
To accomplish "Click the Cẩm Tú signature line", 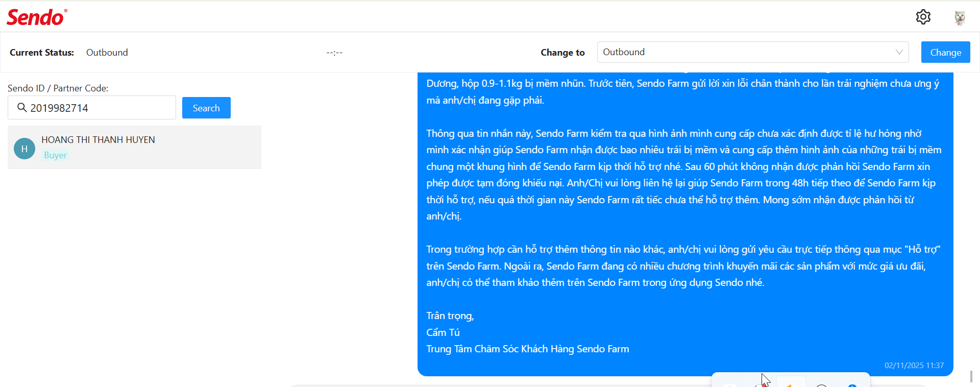I will tap(443, 332).
